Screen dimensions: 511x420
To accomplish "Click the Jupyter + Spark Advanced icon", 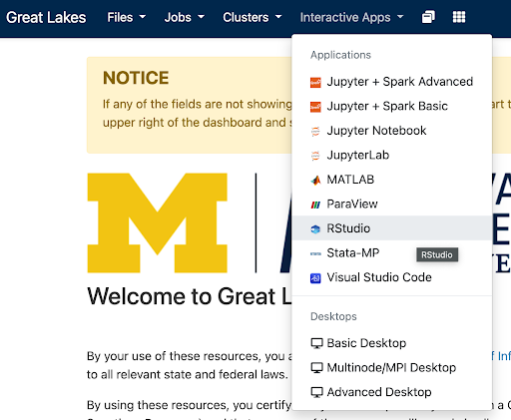I will click(x=315, y=82).
